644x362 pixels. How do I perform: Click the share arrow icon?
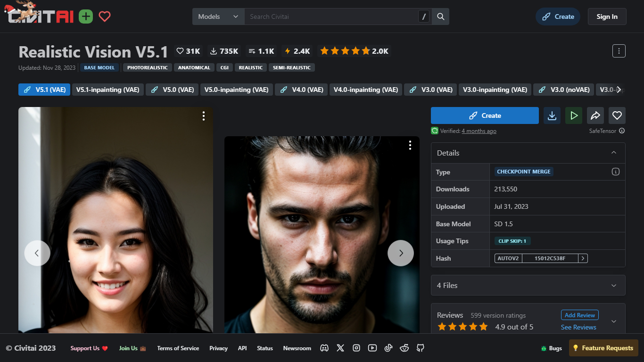595,115
